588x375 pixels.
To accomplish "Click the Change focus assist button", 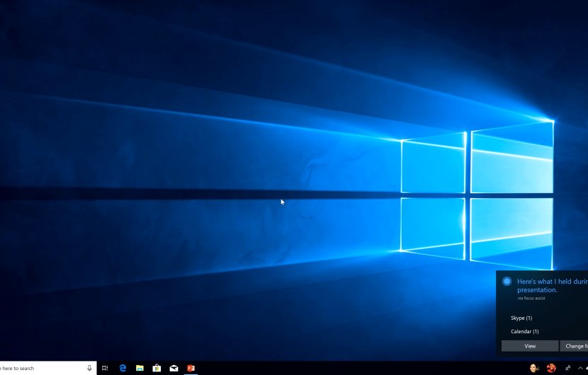I will [574, 346].
